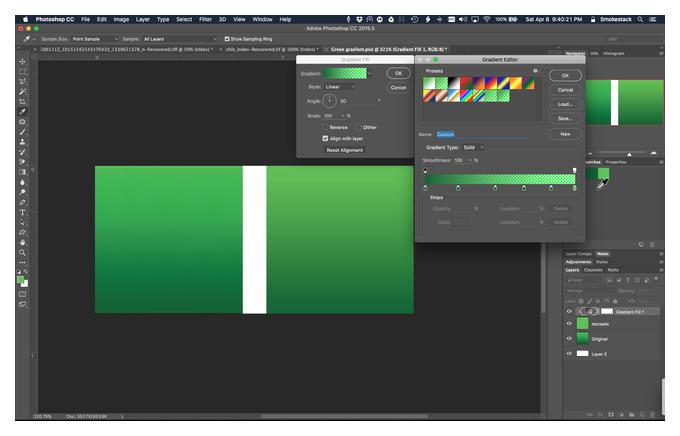Hide the Layer 2 layer
680x436 pixels.
[569, 354]
